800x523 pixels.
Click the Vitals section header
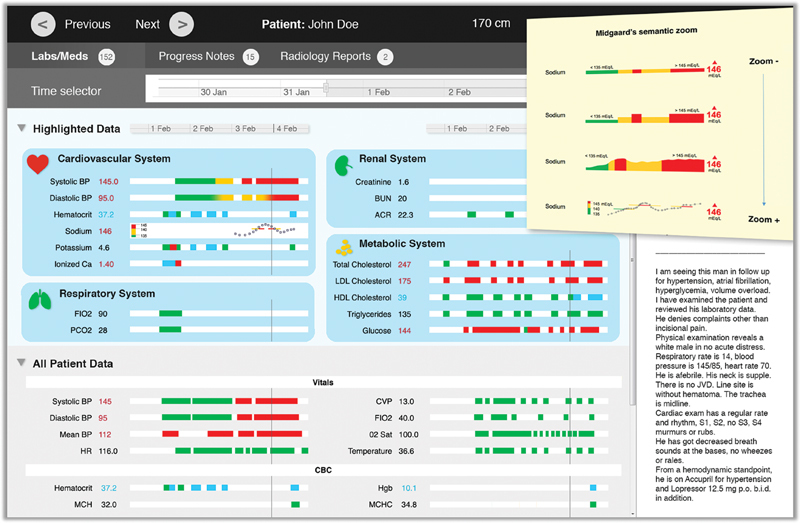pyautogui.click(x=323, y=382)
